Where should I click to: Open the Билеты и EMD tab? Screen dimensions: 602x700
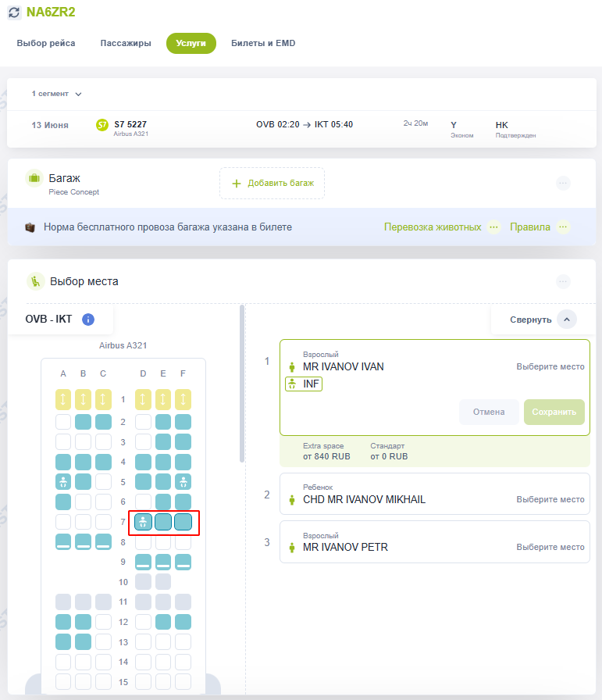coord(263,44)
